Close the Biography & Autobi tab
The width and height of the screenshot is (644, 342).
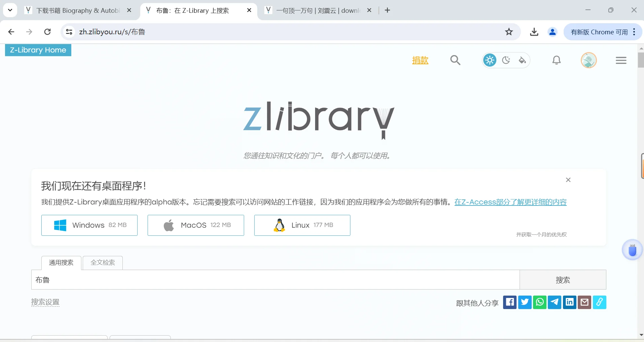[x=129, y=10]
